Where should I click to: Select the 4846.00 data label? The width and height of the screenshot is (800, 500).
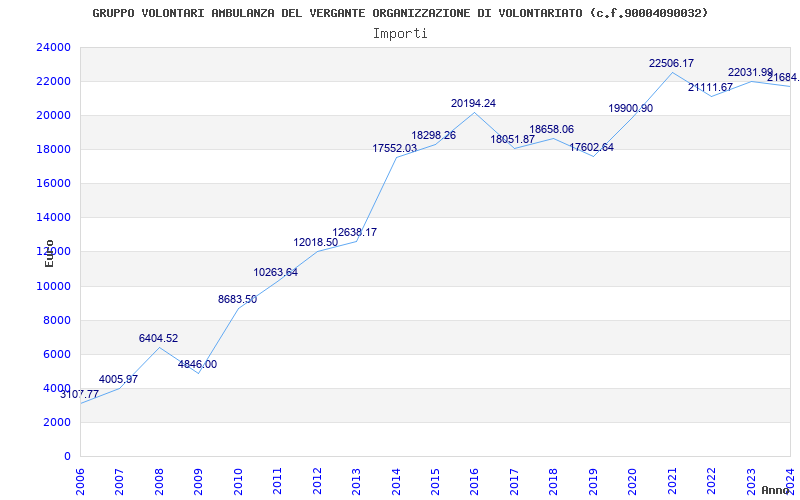point(197,364)
